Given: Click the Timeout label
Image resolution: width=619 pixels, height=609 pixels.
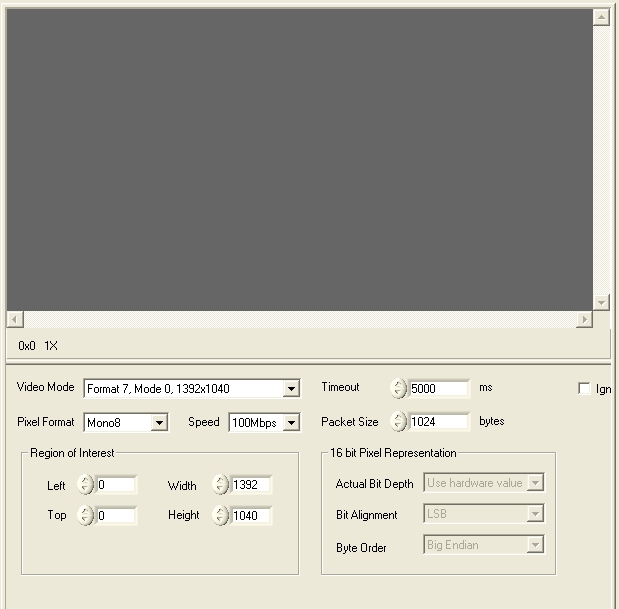Looking at the screenshot, I should tap(340, 387).
